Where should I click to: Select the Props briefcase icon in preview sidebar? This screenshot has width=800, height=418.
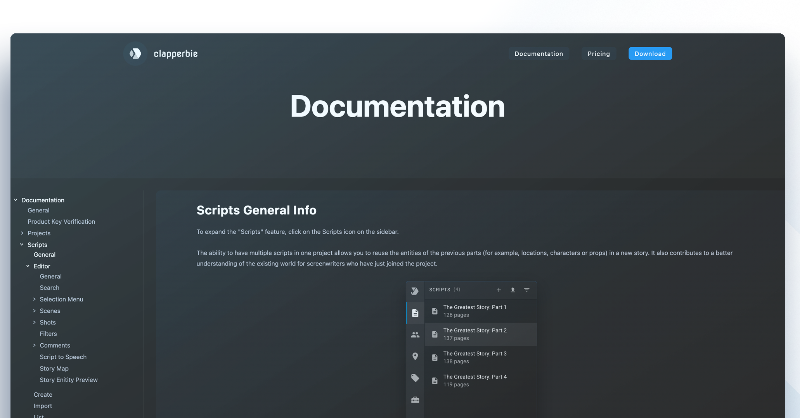point(415,400)
